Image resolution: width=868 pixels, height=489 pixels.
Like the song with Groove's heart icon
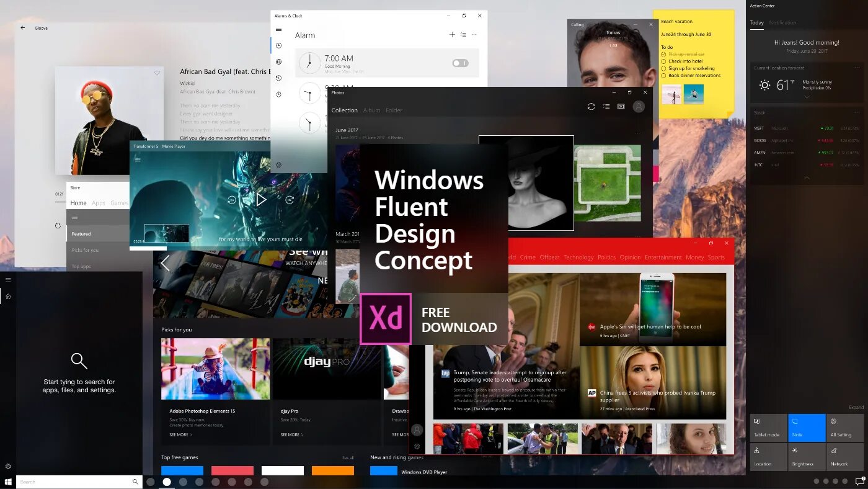pyautogui.click(x=157, y=73)
